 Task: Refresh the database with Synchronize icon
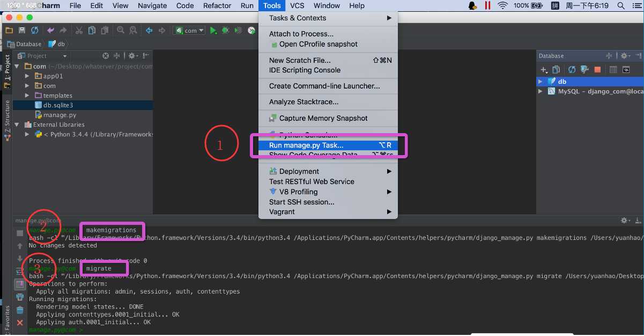(x=572, y=70)
